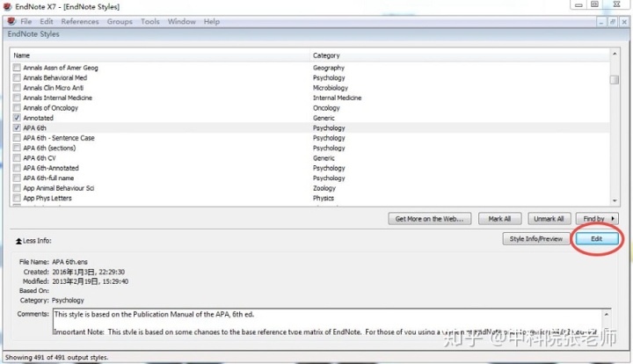This screenshot has height=364, width=633.
Task: Click Get More on the Web button
Action: tap(430, 219)
